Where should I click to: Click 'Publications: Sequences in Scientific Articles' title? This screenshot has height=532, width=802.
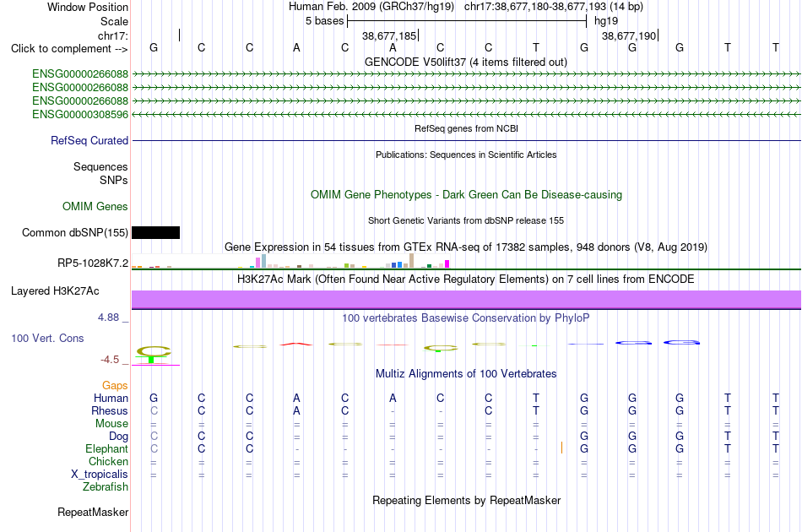(x=466, y=155)
